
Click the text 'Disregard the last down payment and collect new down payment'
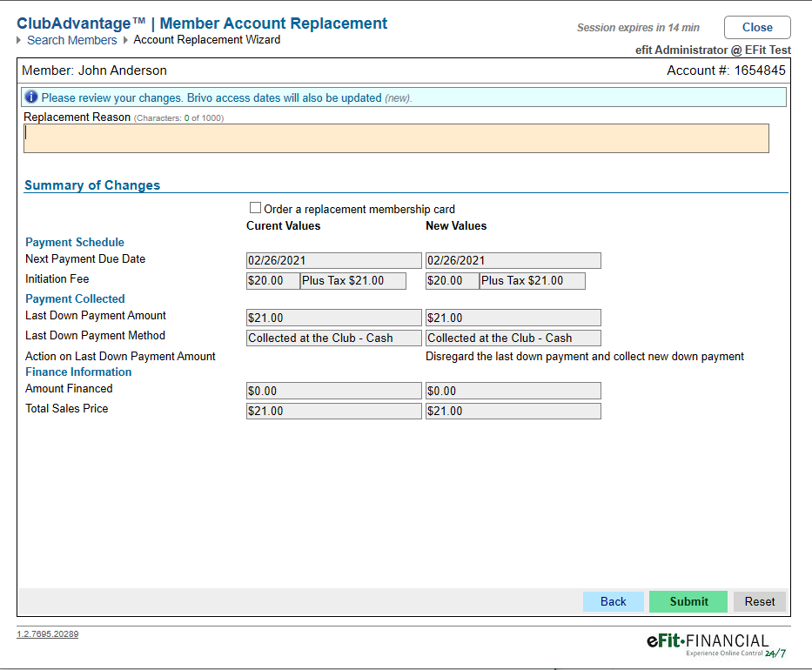click(x=585, y=356)
